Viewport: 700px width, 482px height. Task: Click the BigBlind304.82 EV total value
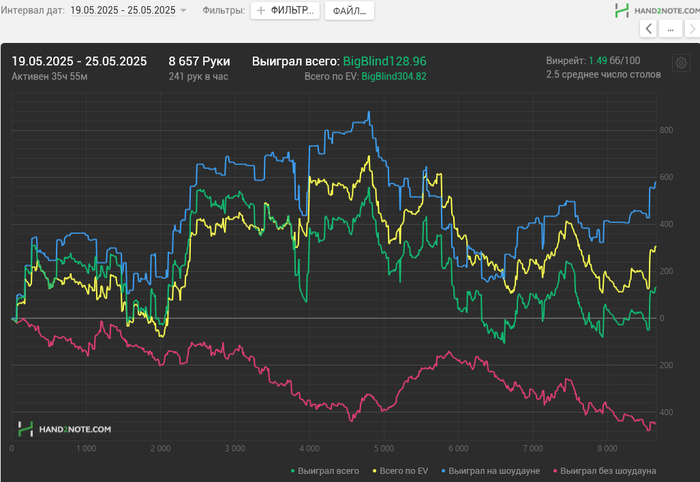(x=394, y=76)
